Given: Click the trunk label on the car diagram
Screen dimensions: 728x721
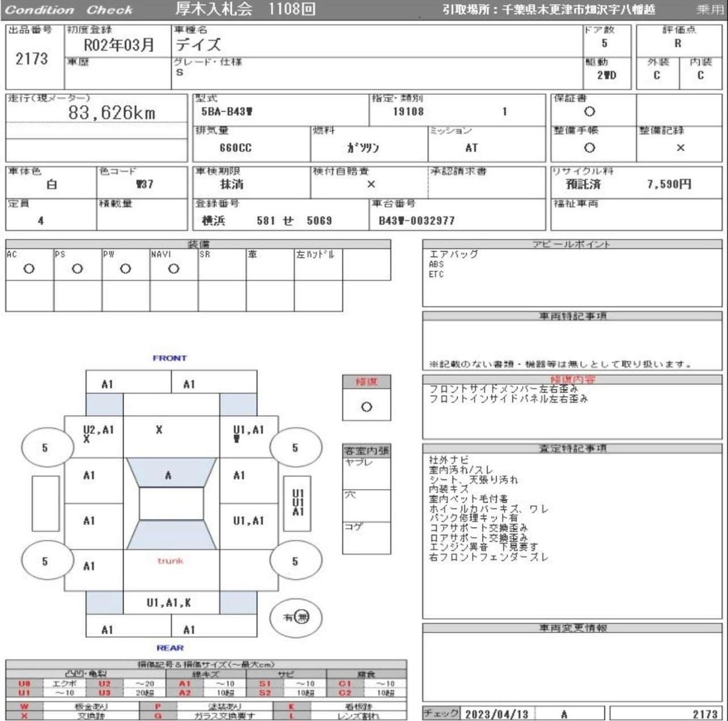Looking at the screenshot, I should click(171, 561).
